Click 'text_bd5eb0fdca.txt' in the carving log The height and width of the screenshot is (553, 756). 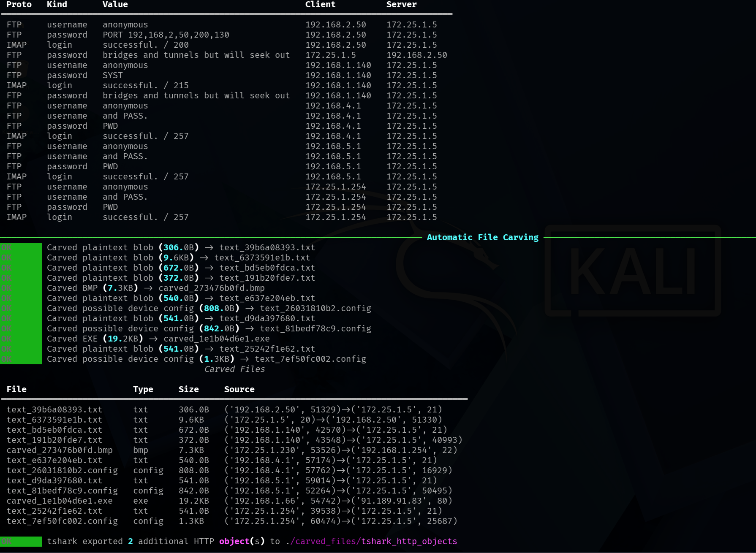point(267,268)
